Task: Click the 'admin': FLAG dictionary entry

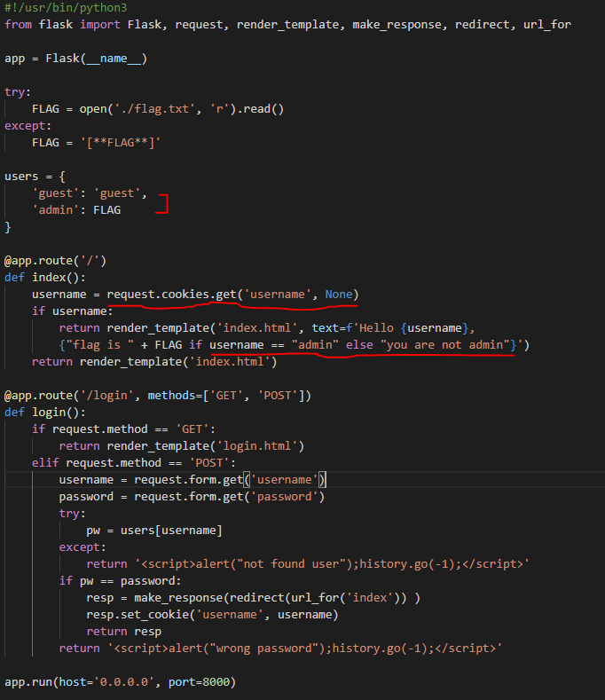Action: coord(76,210)
